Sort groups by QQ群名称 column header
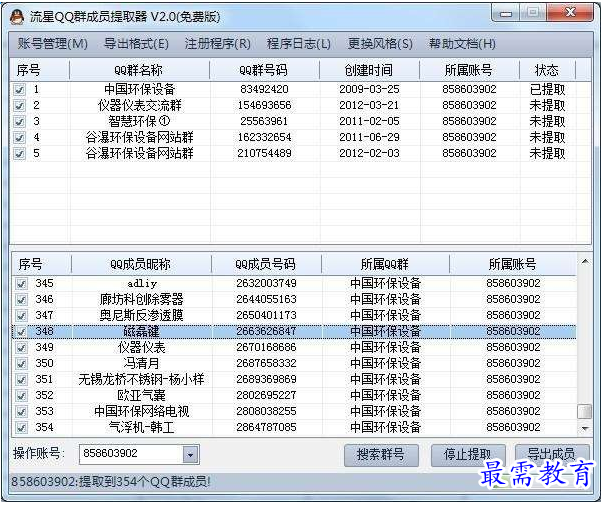The width and height of the screenshot is (602, 505). tap(139, 70)
